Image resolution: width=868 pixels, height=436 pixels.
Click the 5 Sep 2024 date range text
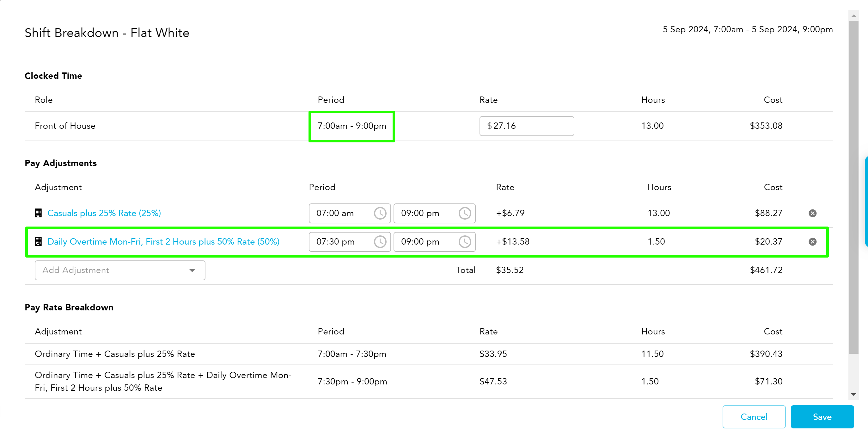pyautogui.click(x=748, y=29)
